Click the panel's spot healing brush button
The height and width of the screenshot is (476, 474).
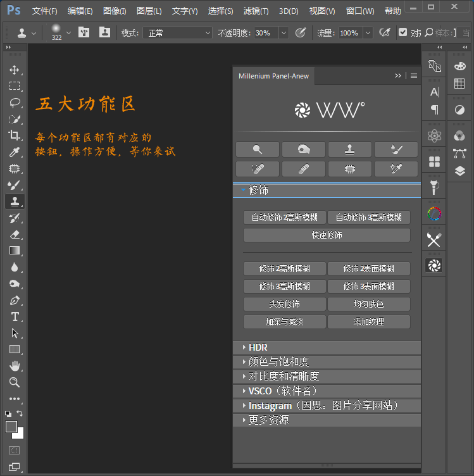click(x=258, y=169)
